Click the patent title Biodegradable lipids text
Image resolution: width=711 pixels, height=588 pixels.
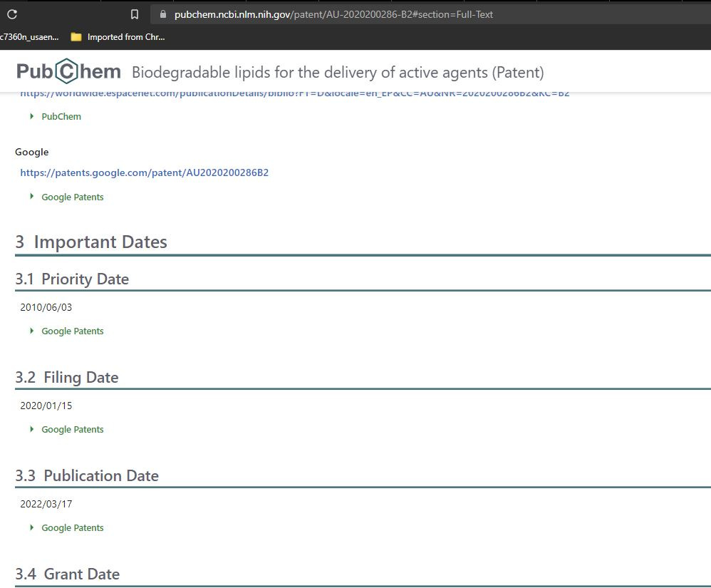coord(338,72)
